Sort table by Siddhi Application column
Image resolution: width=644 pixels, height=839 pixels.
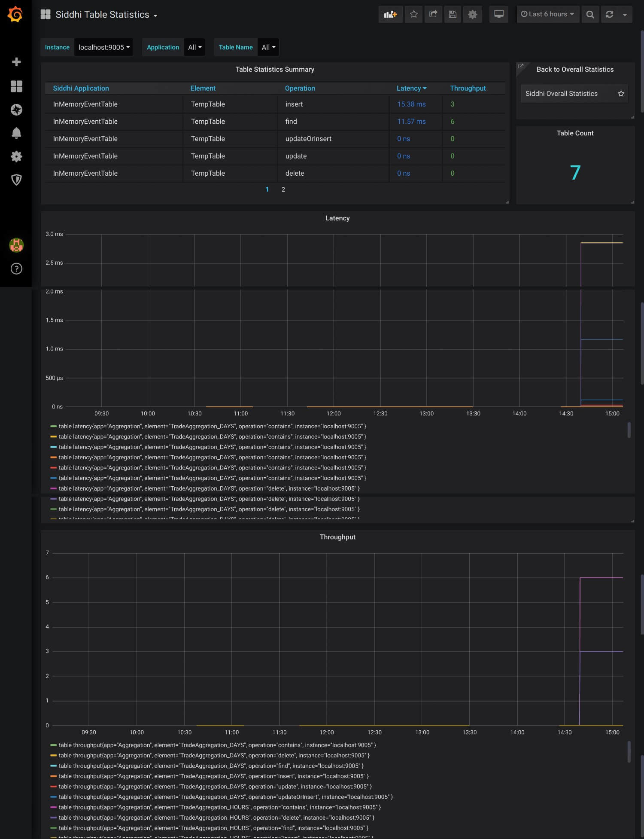pyautogui.click(x=81, y=88)
